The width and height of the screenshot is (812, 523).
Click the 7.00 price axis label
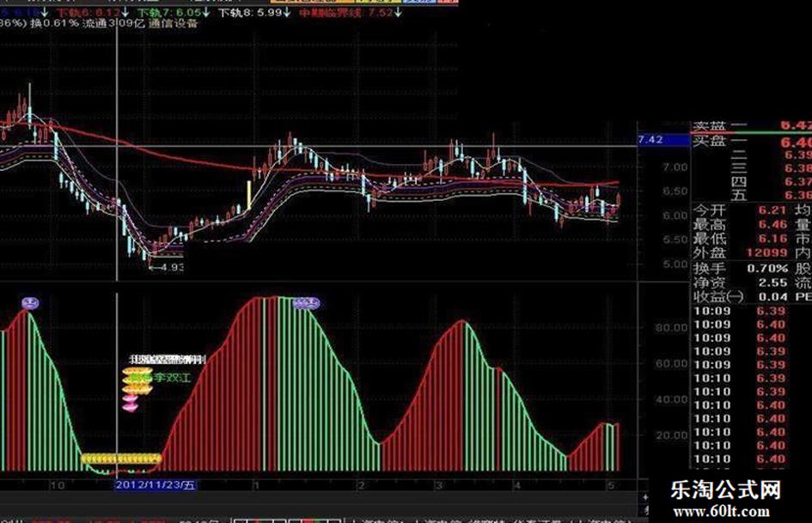[x=675, y=167]
